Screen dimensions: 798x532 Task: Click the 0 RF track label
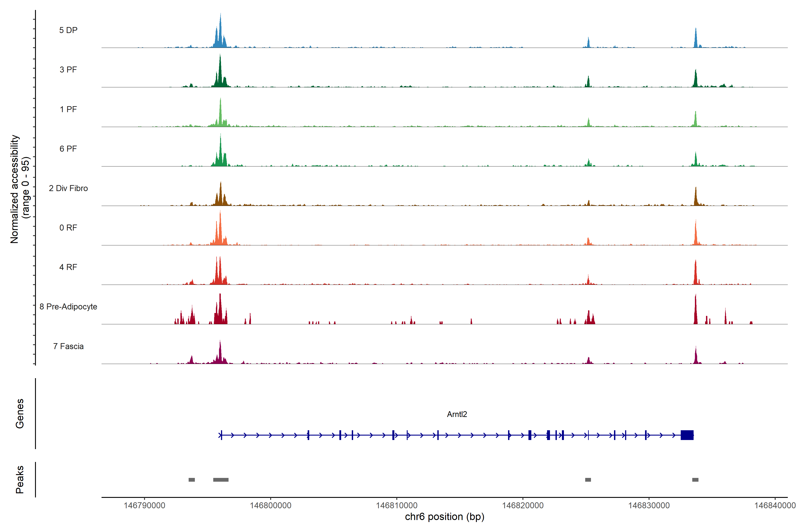click(x=68, y=228)
